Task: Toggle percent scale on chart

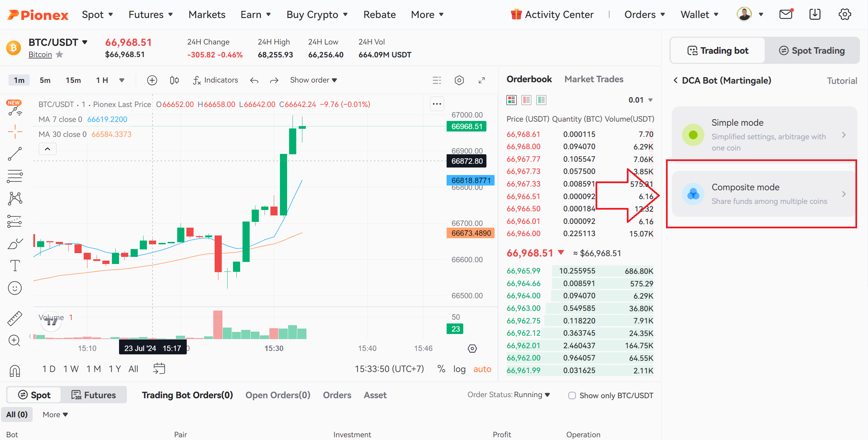Action: 441,369
